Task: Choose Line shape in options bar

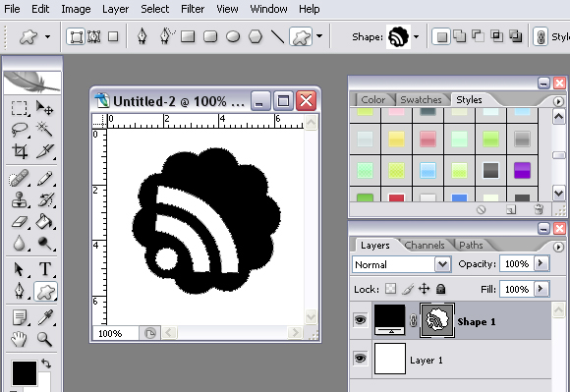Action: tap(278, 36)
